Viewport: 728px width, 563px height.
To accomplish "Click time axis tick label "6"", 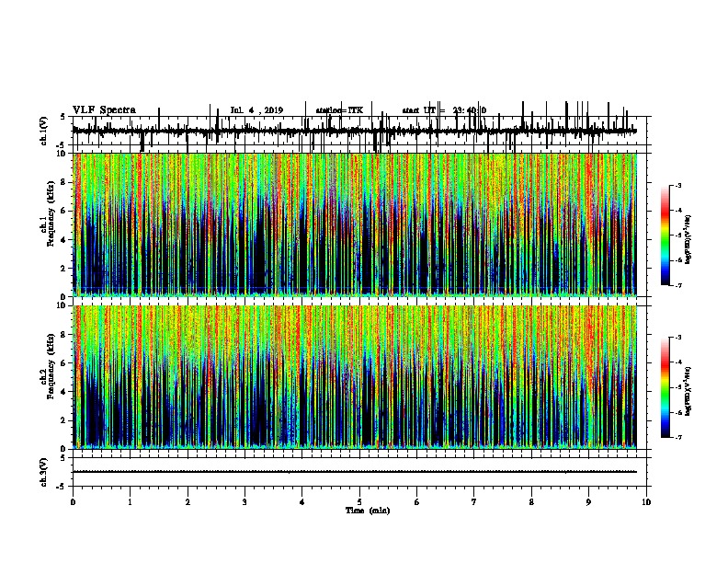I will point(417,502).
